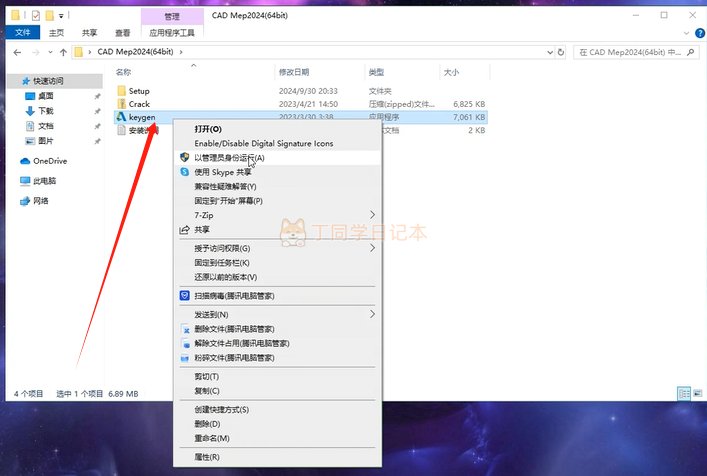Expand the Send to (N) submenu
The width and height of the screenshot is (707, 476).
point(277,314)
